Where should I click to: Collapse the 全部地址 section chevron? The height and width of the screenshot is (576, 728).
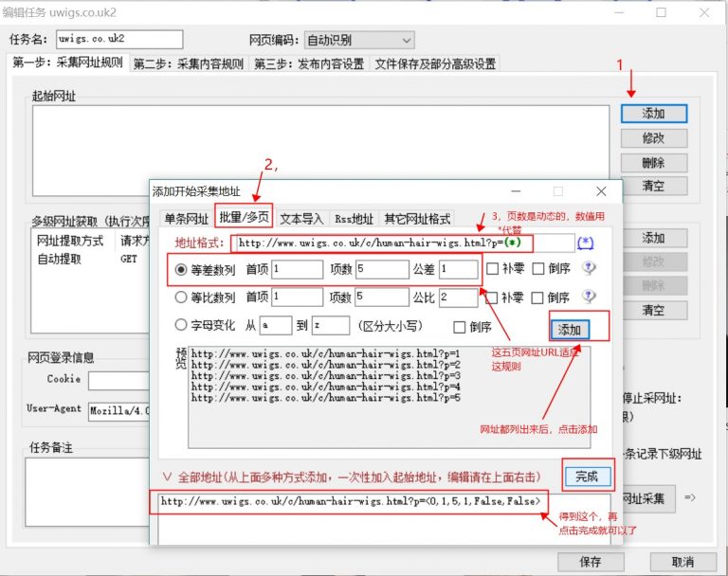pyautogui.click(x=167, y=477)
